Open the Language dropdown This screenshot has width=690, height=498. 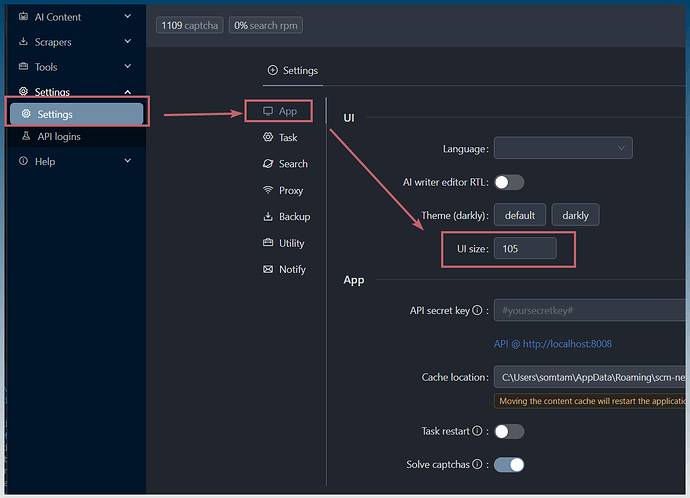[563, 148]
